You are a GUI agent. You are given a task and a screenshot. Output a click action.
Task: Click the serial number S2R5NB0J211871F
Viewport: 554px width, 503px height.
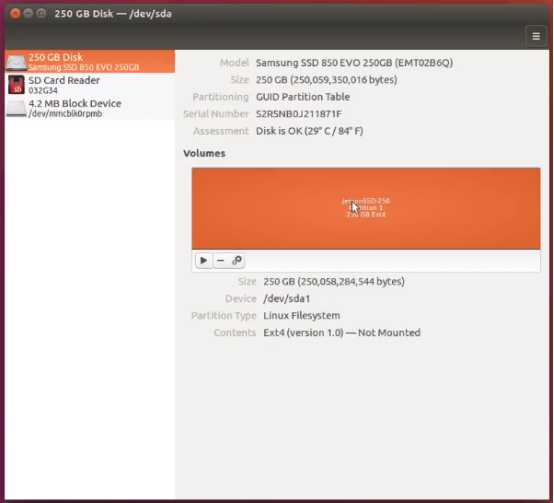click(299, 114)
